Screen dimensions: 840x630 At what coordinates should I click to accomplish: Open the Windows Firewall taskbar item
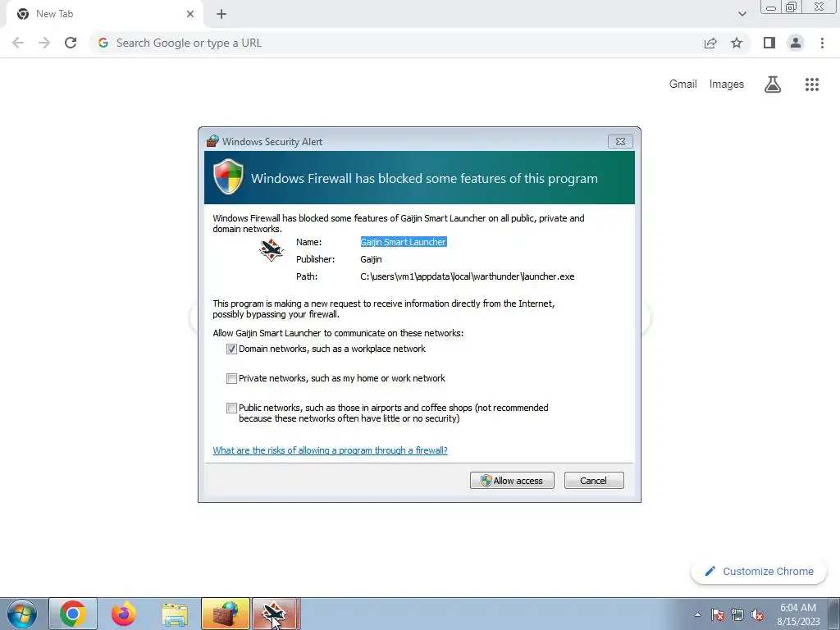click(226, 614)
